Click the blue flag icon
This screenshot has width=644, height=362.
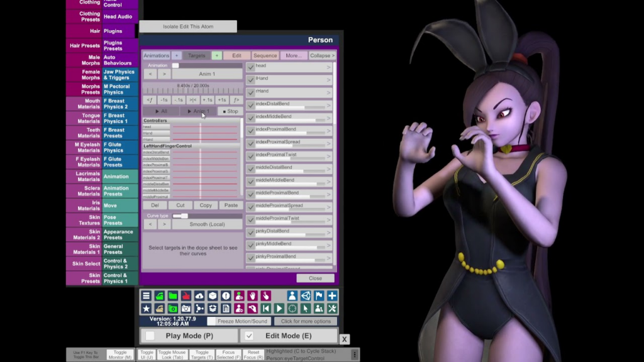point(319,295)
